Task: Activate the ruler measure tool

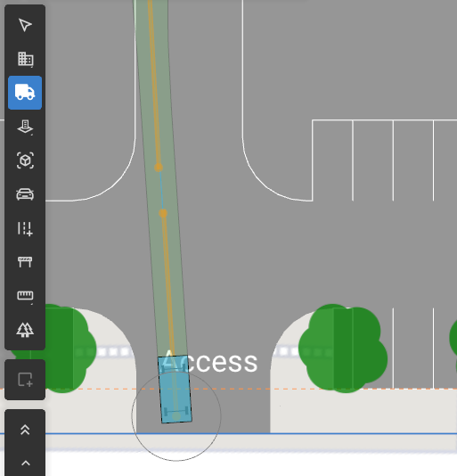Action: pos(25,295)
